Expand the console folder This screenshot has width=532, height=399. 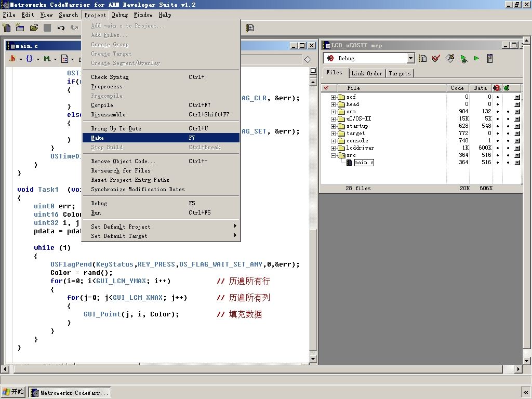pyautogui.click(x=333, y=141)
